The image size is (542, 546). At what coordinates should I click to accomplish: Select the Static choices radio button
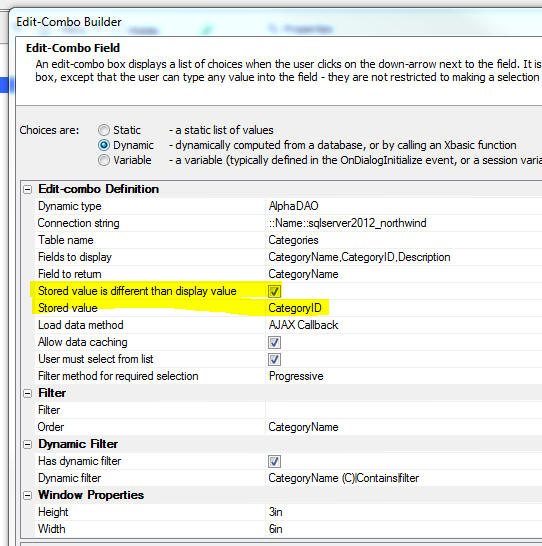pos(104,130)
